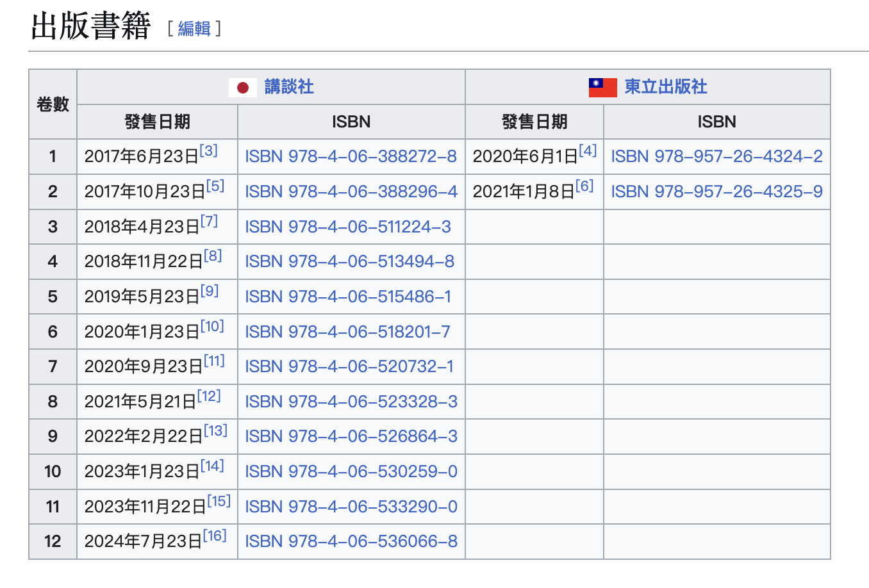The width and height of the screenshot is (869, 588).
Task: Click volume number 10 cell
Action: [53, 471]
